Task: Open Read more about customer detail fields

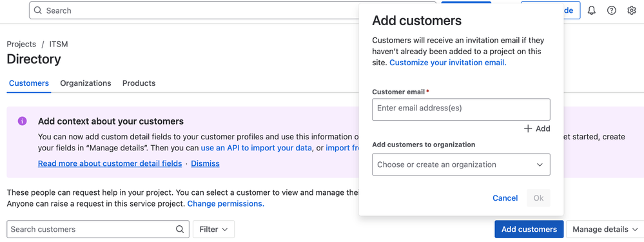Action: pyautogui.click(x=110, y=163)
